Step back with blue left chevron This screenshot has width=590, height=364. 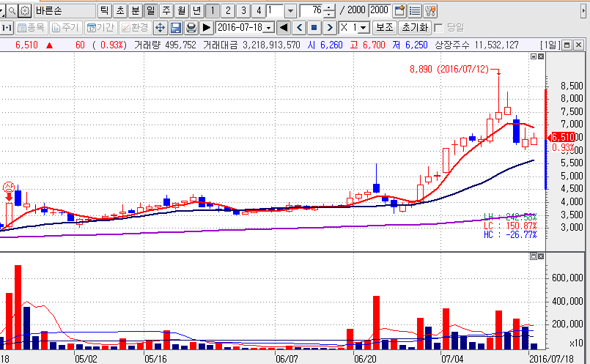pos(299,27)
